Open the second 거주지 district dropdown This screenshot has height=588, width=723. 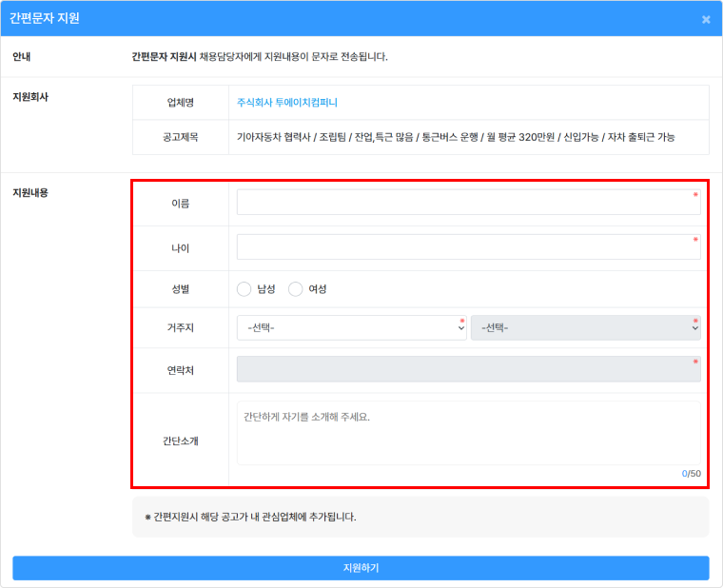pos(585,328)
